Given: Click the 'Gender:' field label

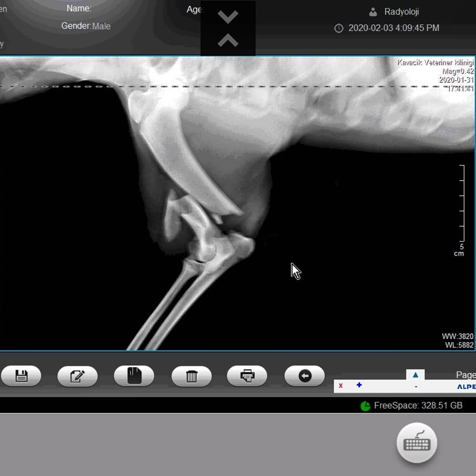Looking at the screenshot, I should (x=76, y=26).
